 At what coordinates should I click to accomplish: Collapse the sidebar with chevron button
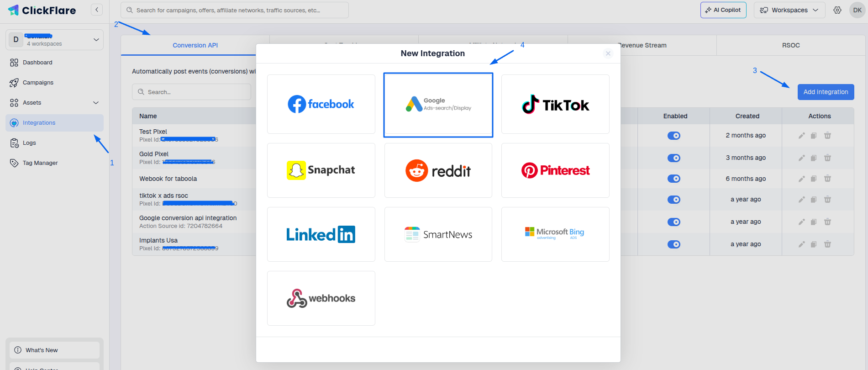(97, 10)
